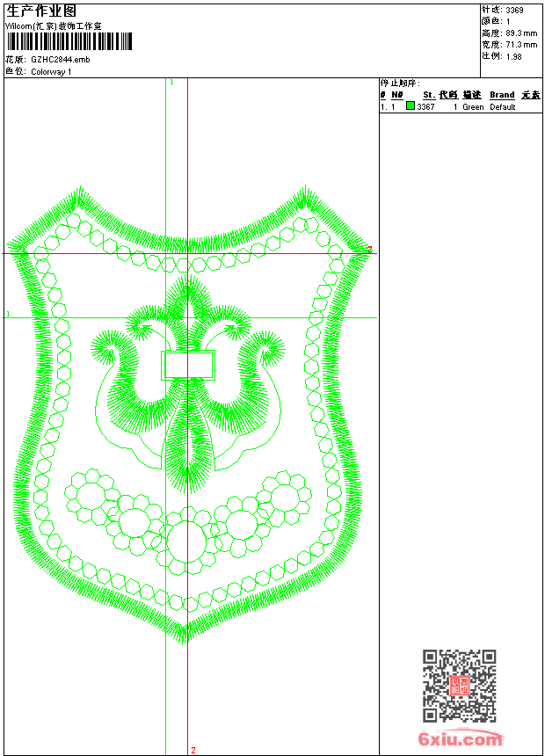Screen dimensions: 545x756
Task: Click the St. column header
Action: 429,95
